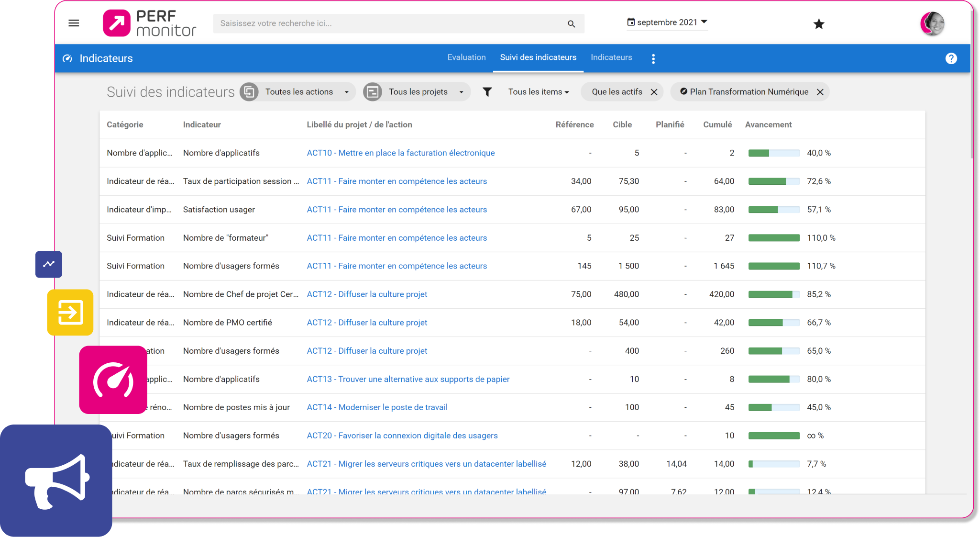Click the ∞ % advancement value
The height and width of the screenshot is (537, 980).
point(815,436)
